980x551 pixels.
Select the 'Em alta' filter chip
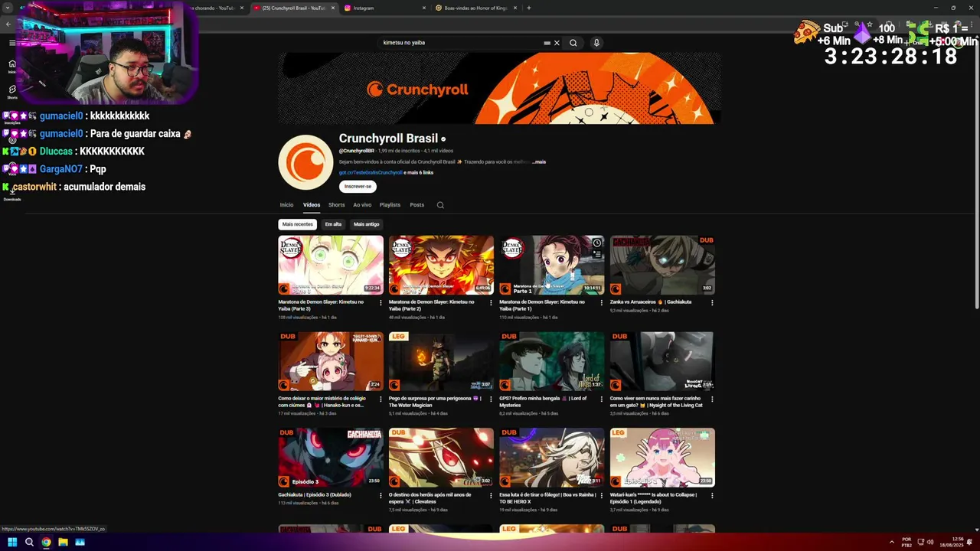(333, 224)
